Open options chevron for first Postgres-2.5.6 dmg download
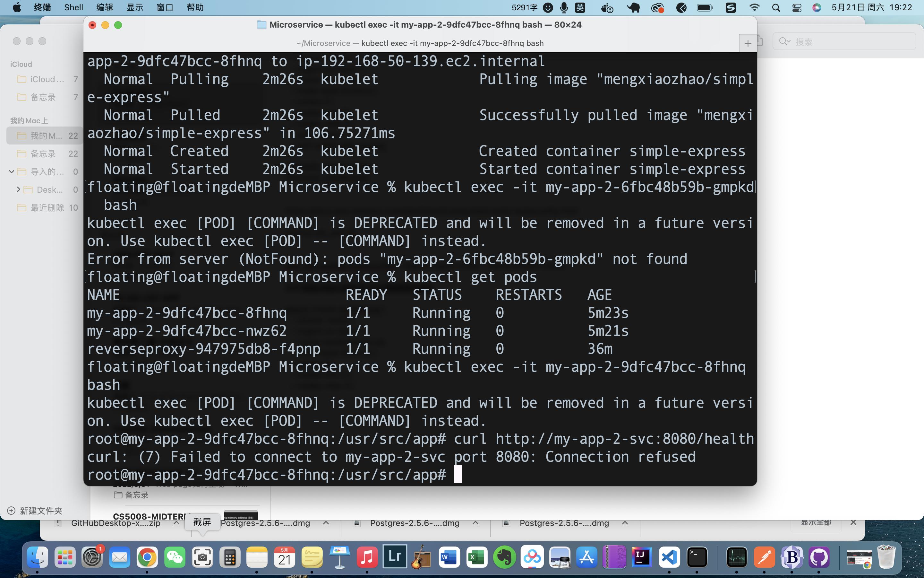 tap(326, 523)
